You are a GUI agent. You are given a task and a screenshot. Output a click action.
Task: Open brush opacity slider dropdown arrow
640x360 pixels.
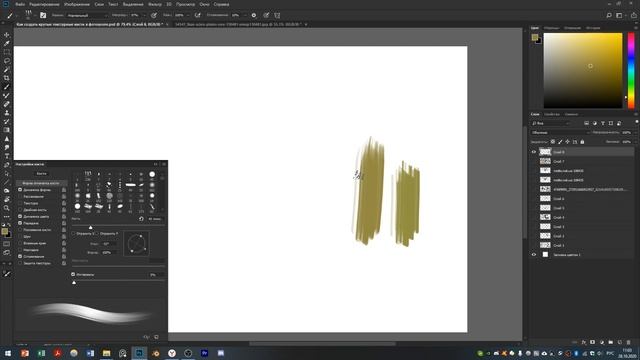(144, 15)
